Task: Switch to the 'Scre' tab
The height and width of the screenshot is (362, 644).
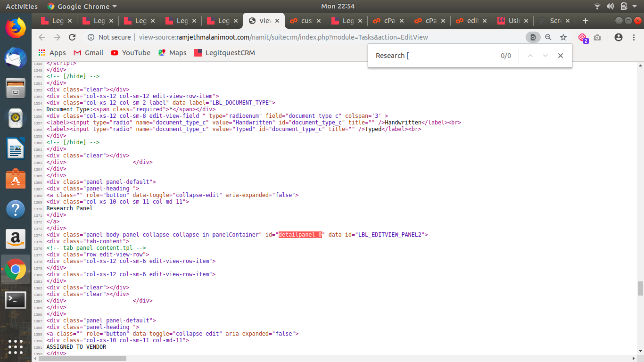Action: pos(555,21)
